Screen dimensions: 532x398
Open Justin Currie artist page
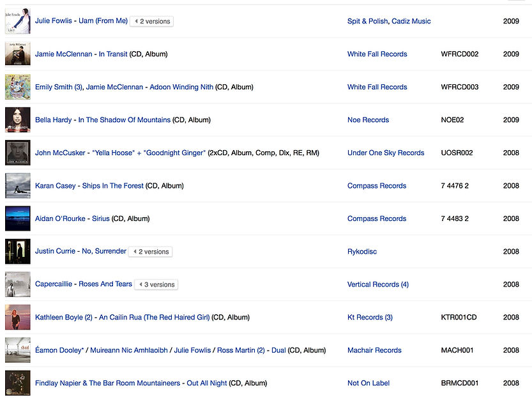point(55,252)
